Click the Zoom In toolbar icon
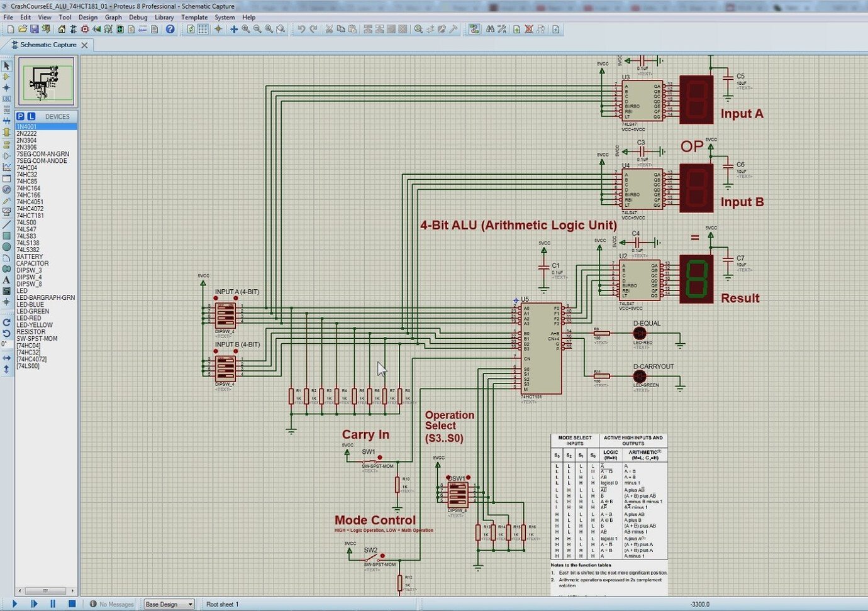868x611 pixels. click(245, 29)
